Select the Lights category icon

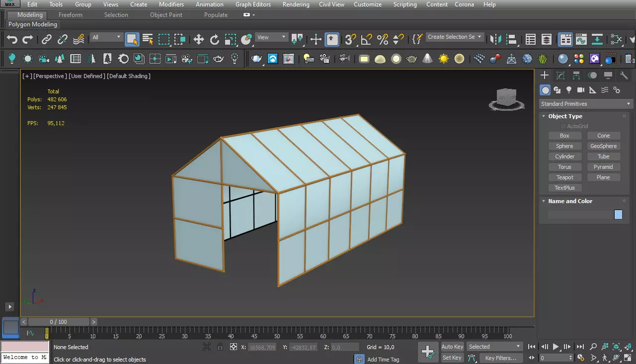[x=569, y=90]
